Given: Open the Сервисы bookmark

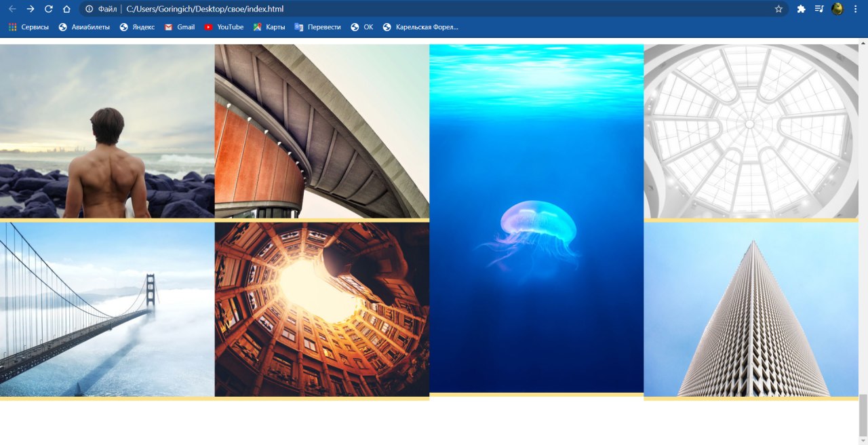Looking at the screenshot, I should pos(28,27).
